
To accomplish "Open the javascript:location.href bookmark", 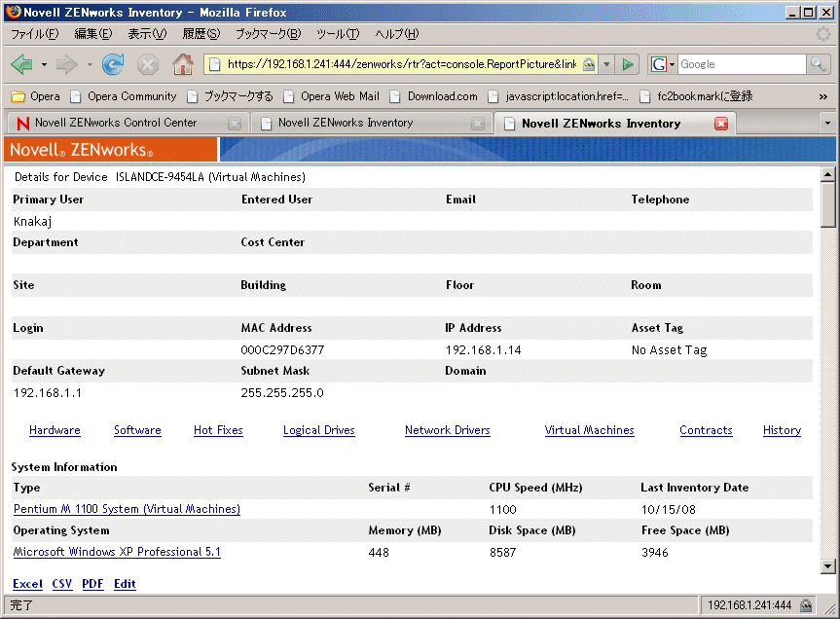I will coord(559,96).
